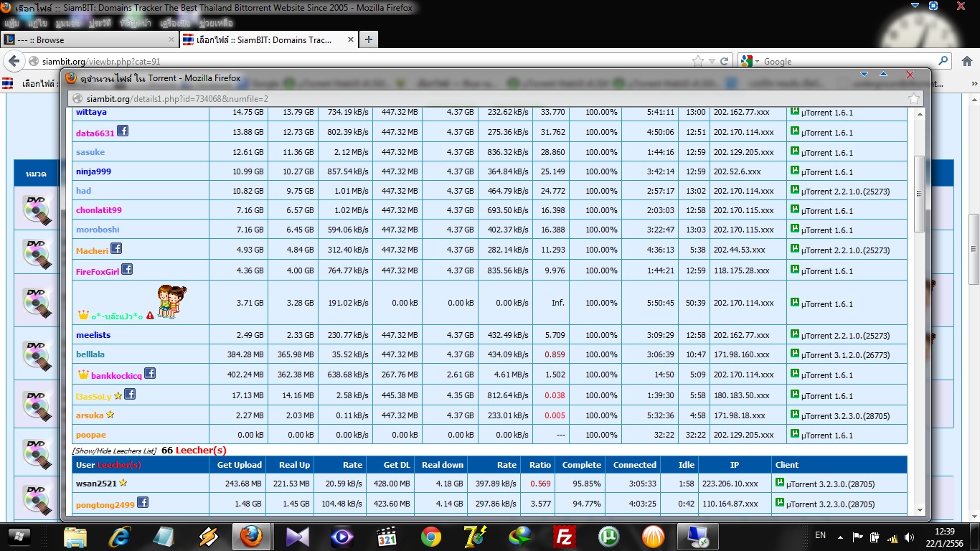Go back using Firefox back arrow
The width and height of the screenshot is (980, 551).
(13, 61)
